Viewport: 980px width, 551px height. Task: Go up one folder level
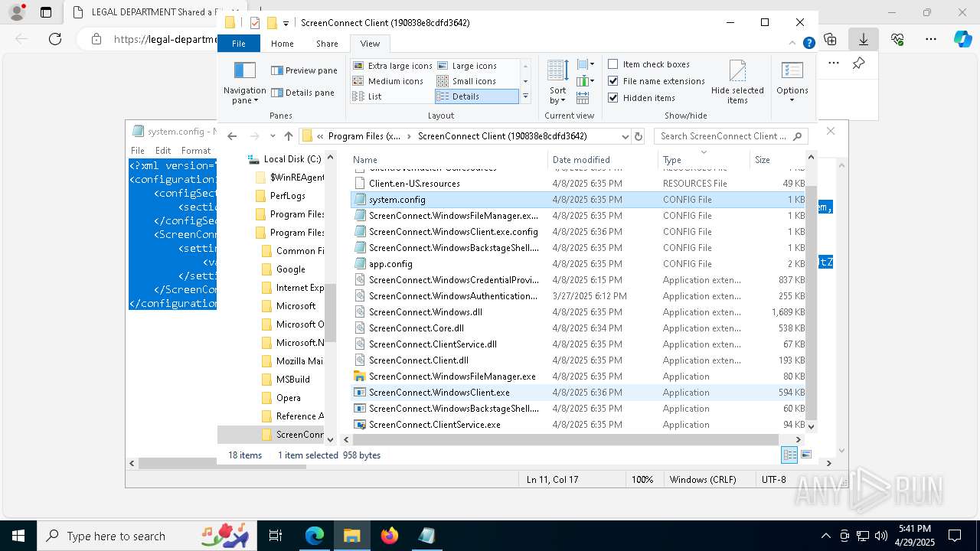[x=288, y=136]
